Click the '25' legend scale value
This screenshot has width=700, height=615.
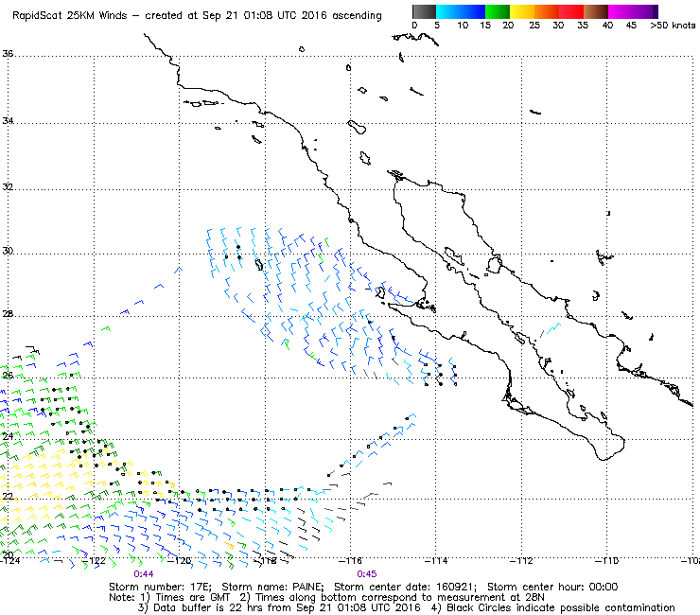coord(534,26)
